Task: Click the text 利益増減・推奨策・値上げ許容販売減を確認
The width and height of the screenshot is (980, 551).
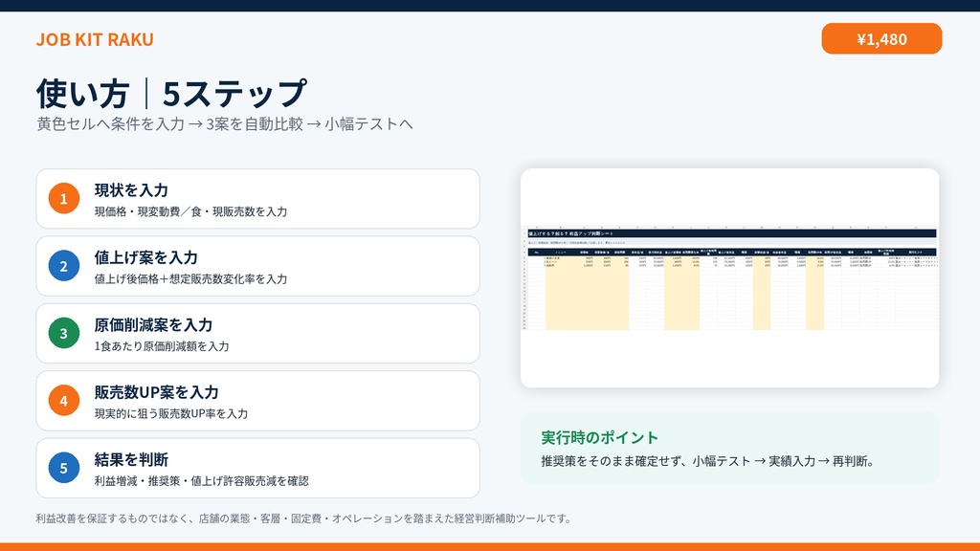Action: click(x=201, y=481)
